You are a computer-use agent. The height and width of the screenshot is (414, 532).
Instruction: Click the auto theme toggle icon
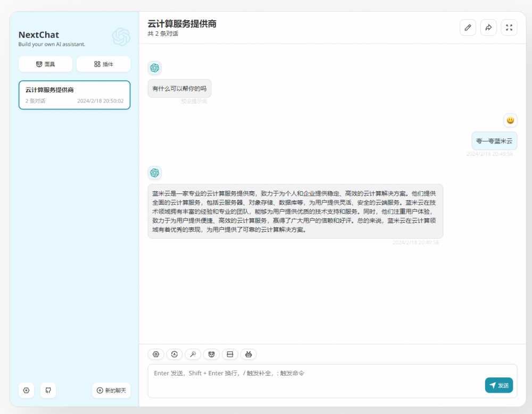(x=174, y=354)
